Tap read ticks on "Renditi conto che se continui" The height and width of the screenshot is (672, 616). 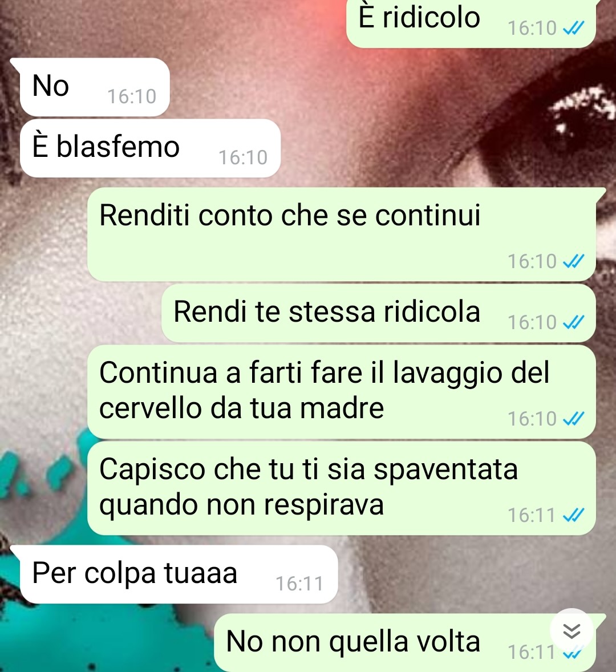[574, 261]
